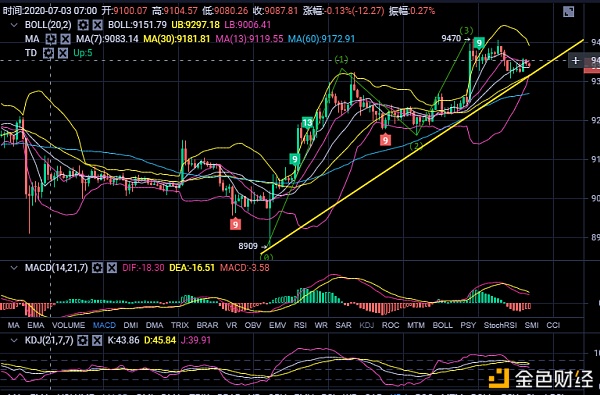
Task: Click the 9470 high price label
Action: pos(452,38)
